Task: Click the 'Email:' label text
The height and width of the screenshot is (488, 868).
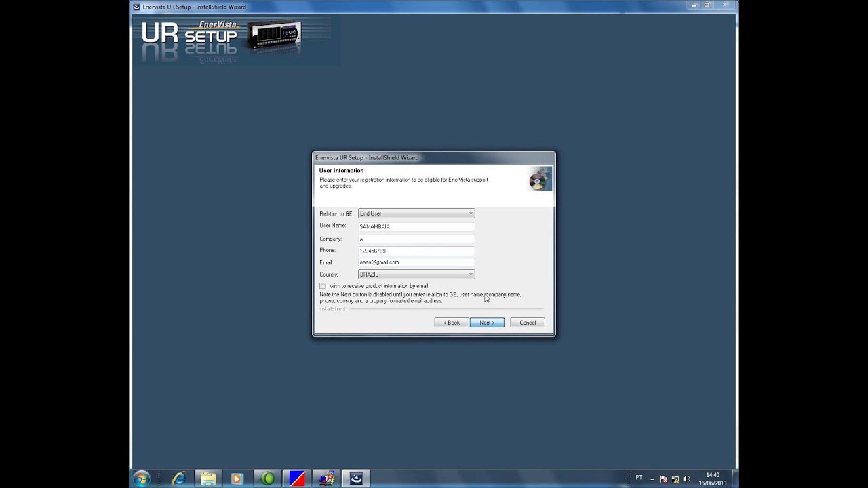Action: [x=326, y=262]
